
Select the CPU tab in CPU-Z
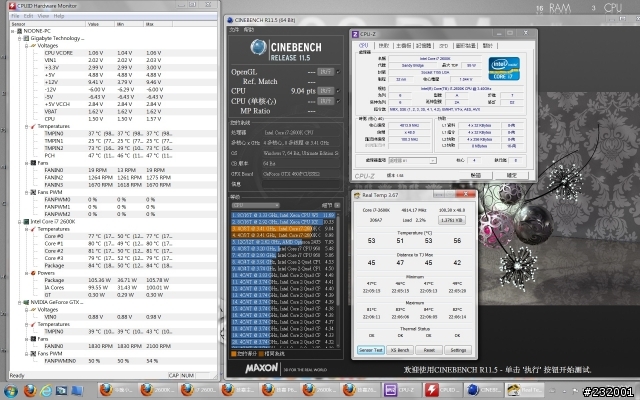coord(363,46)
